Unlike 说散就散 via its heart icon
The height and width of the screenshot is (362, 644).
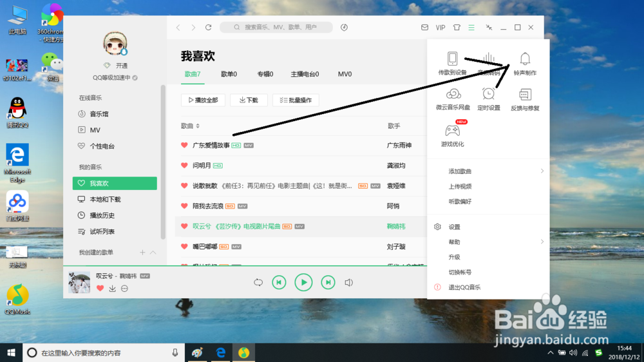pos(184,186)
